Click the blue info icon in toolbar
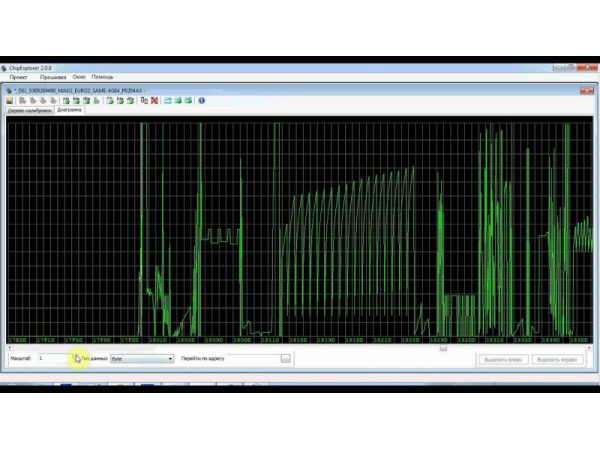Viewport: 600px width, 450px height. click(201, 101)
